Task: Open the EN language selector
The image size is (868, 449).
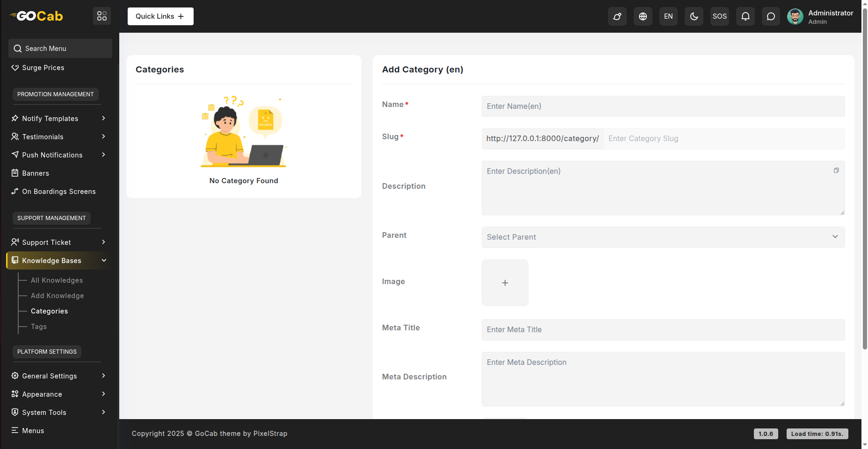Action: tap(668, 16)
